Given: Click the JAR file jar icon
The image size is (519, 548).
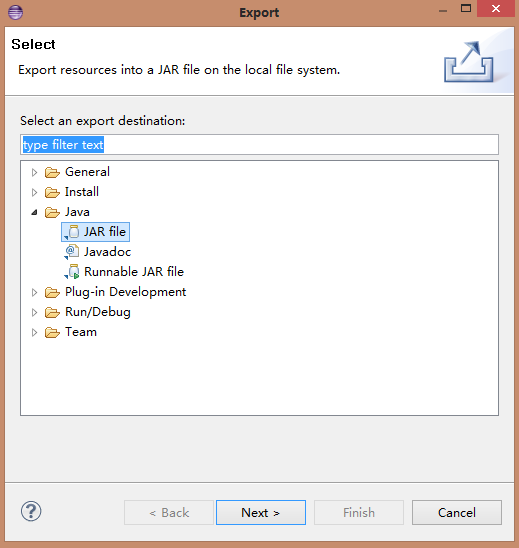Looking at the screenshot, I should [x=72, y=232].
